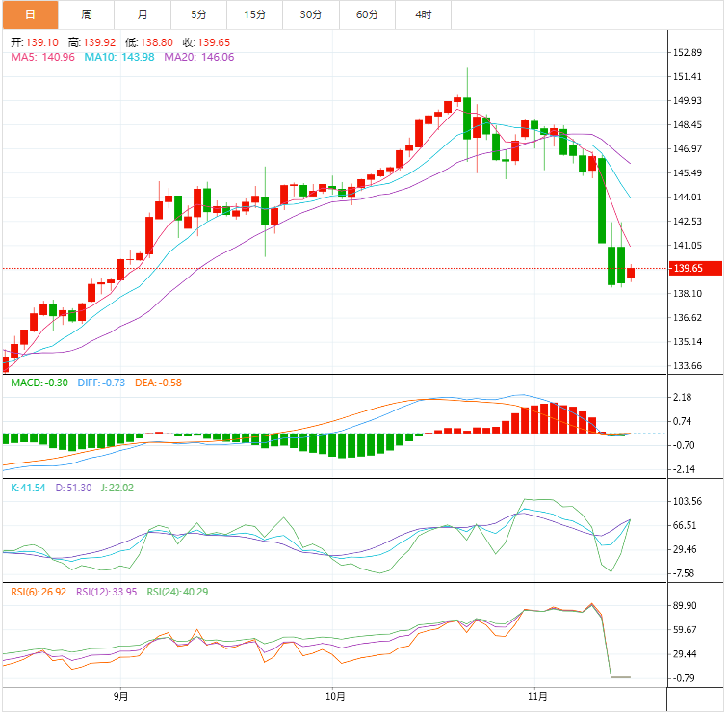Click the red 139.65 current price tag
The height and width of the screenshot is (714, 728).
click(693, 269)
